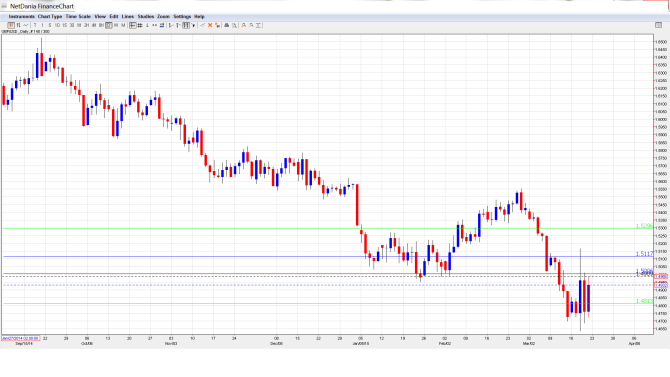
Task: Click the Jan/2015 label on the time axis
Action: 361,343
